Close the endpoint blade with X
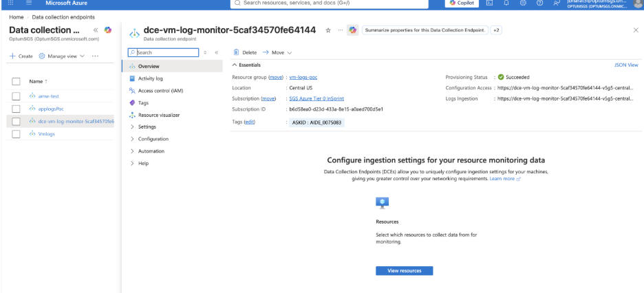This screenshot has width=644, height=293. pyautogui.click(x=636, y=30)
